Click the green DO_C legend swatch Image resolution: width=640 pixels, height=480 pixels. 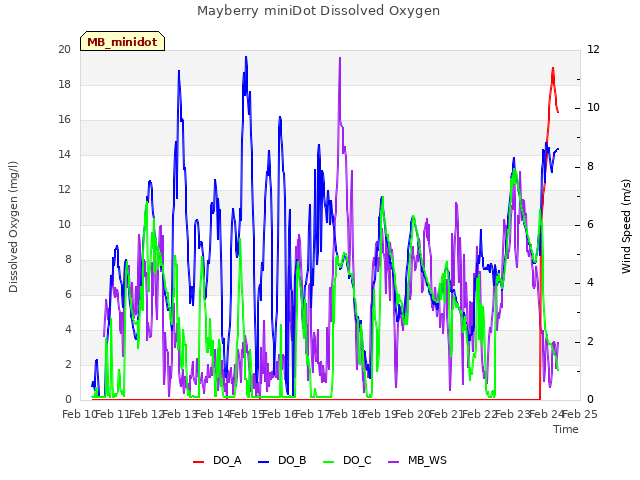tap(329, 462)
